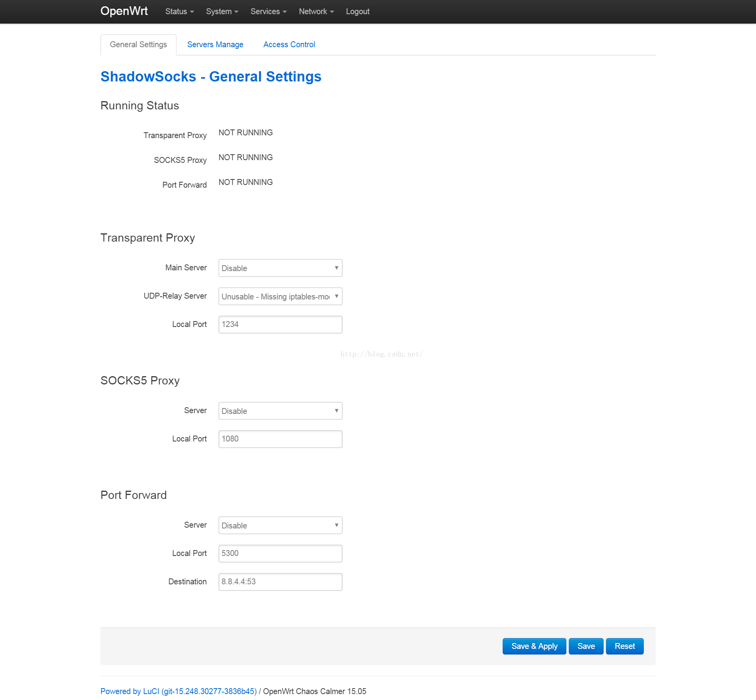Open the System dropdown menu
This screenshot has height=700, width=756.
pyautogui.click(x=222, y=11)
